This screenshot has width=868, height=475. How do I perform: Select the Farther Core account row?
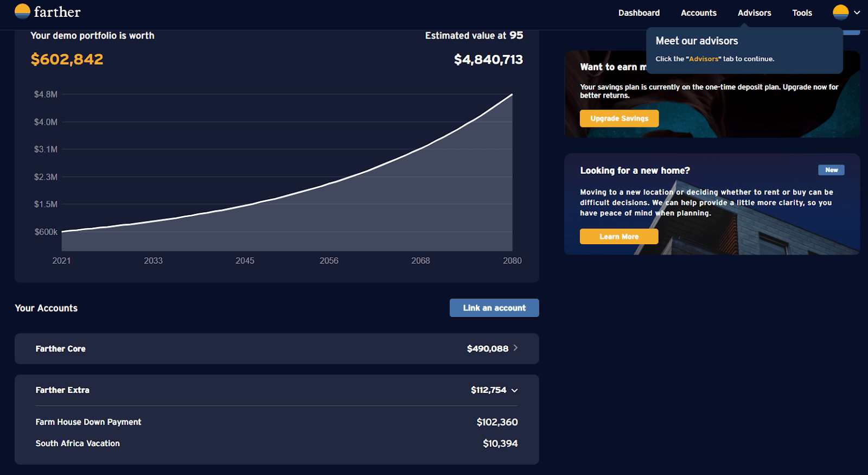pyautogui.click(x=277, y=349)
